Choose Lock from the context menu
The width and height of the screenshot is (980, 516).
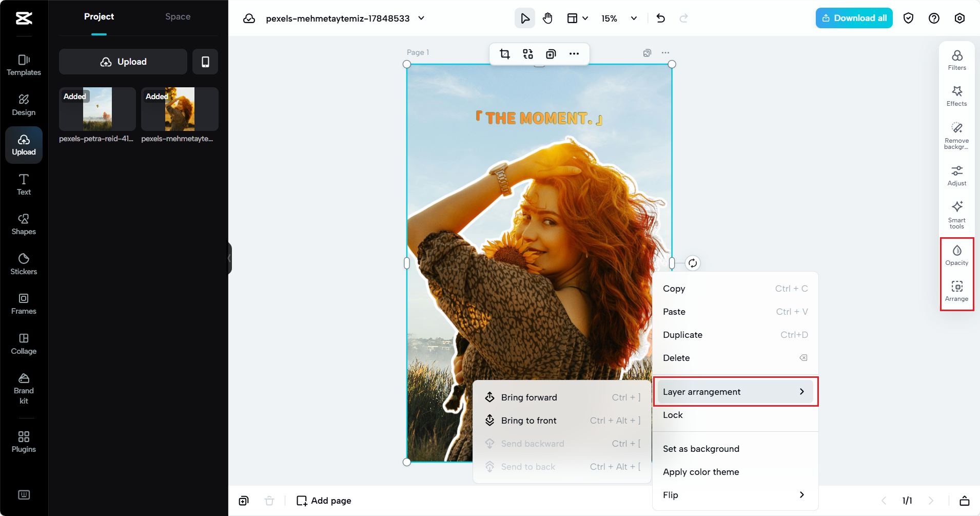point(735,415)
